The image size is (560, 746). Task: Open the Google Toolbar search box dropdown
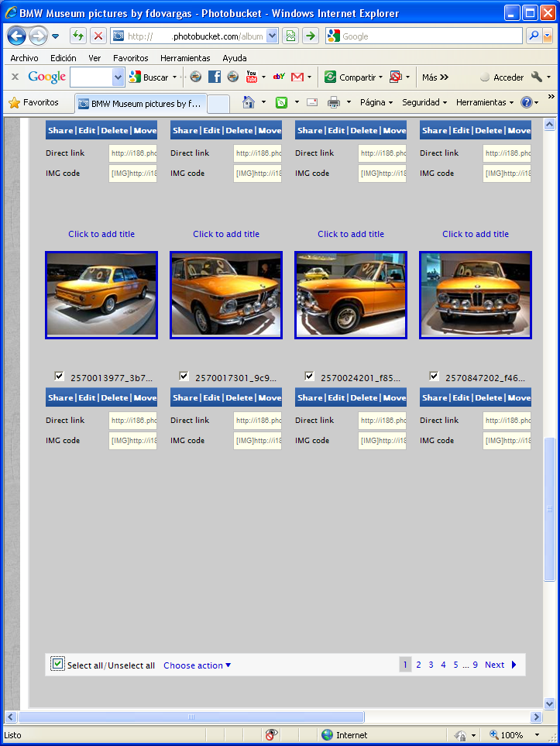click(118, 77)
